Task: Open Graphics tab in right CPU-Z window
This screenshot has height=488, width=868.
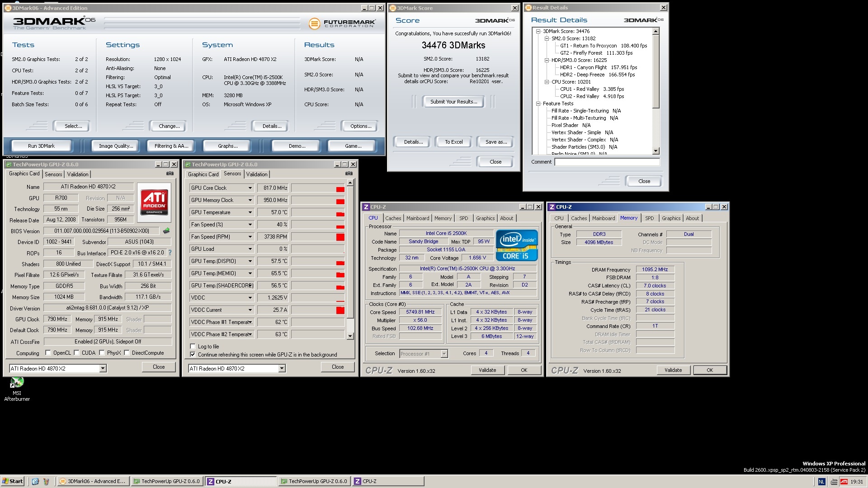Action: coord(671,218)
